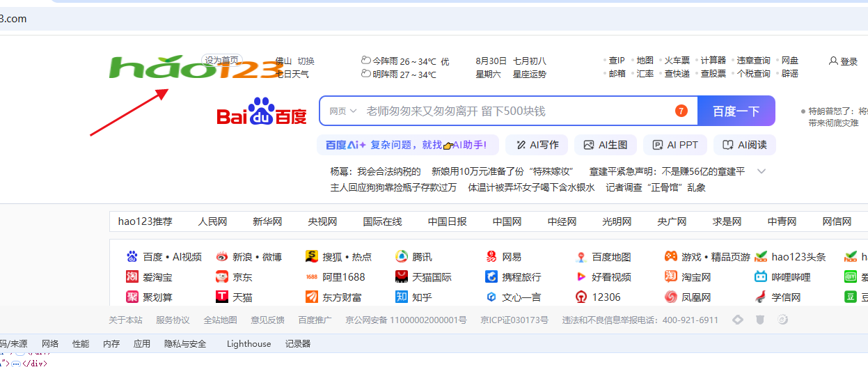This screenshot has height=367, width=868.
Task: Open the 游戏 • 精品页游 gamepad icon
Action: [671, 257]
